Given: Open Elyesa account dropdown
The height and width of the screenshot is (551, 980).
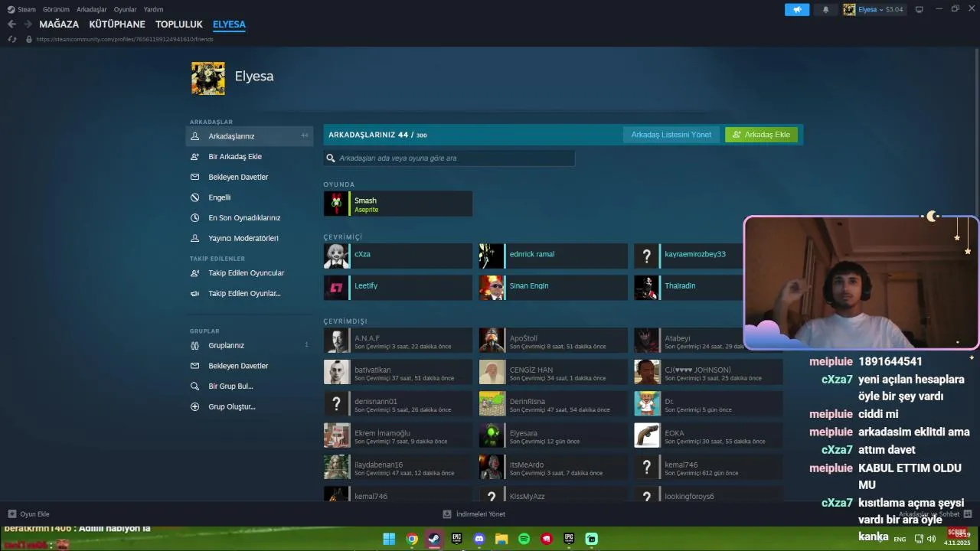Looking at the screenshot, I should 874,10.
